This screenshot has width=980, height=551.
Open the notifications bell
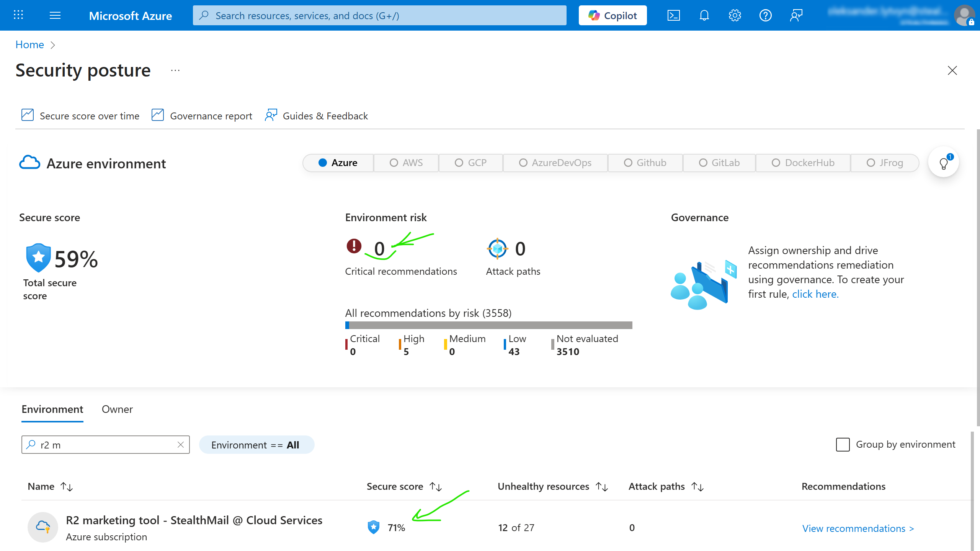[704, 15]
